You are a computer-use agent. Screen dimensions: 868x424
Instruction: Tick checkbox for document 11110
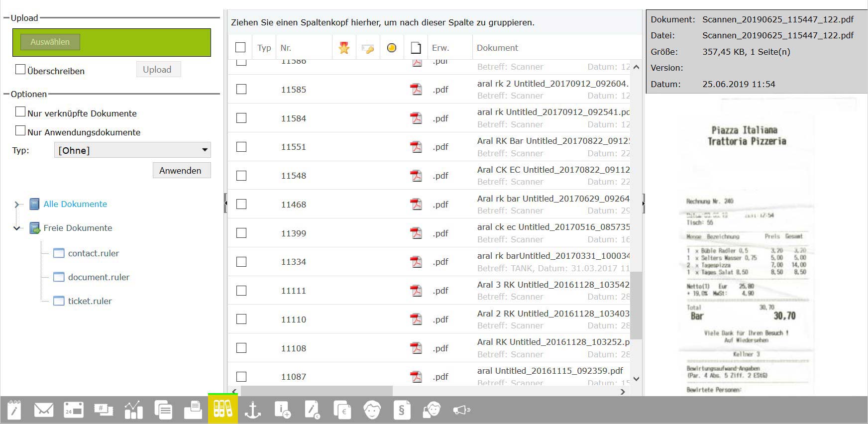coord(241,319)
